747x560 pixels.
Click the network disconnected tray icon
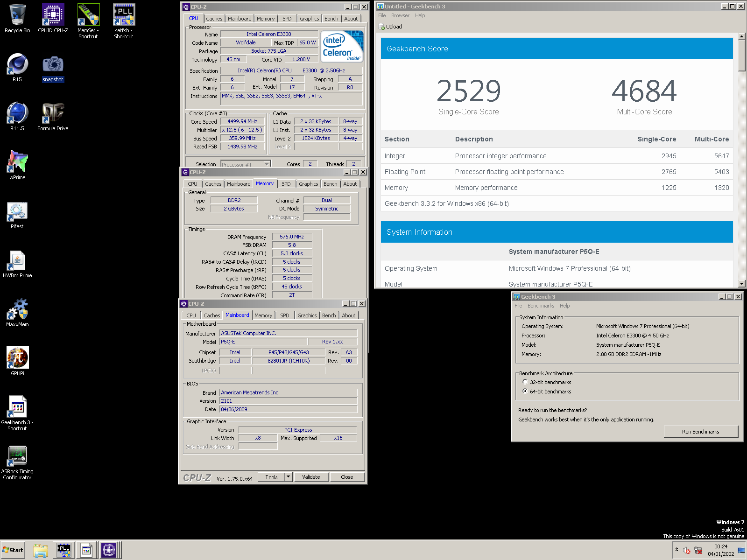point(698,550)
